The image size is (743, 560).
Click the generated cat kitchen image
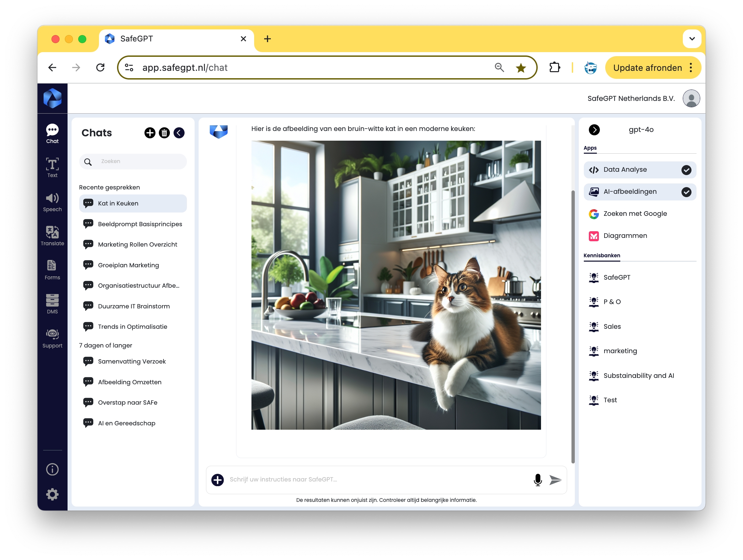click(x=396, y=285)
